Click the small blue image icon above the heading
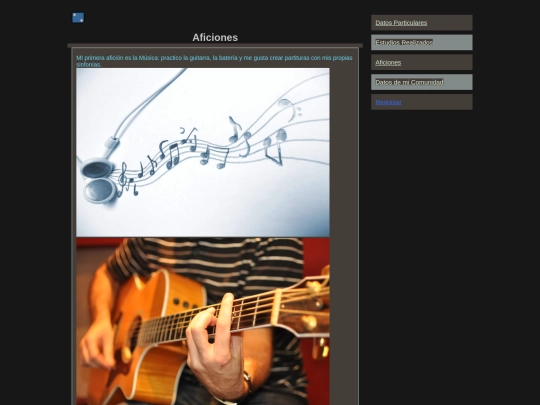Screen dimensions: 540x405 [x=78, y=18]
